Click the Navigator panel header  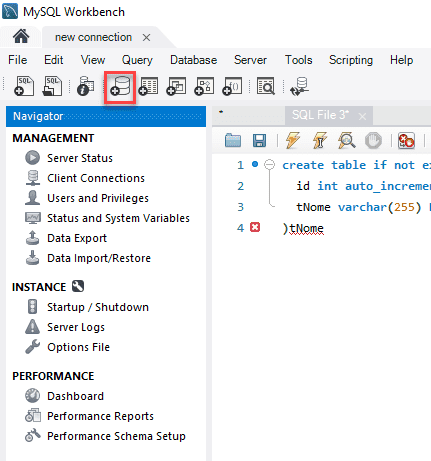point(106,116)
